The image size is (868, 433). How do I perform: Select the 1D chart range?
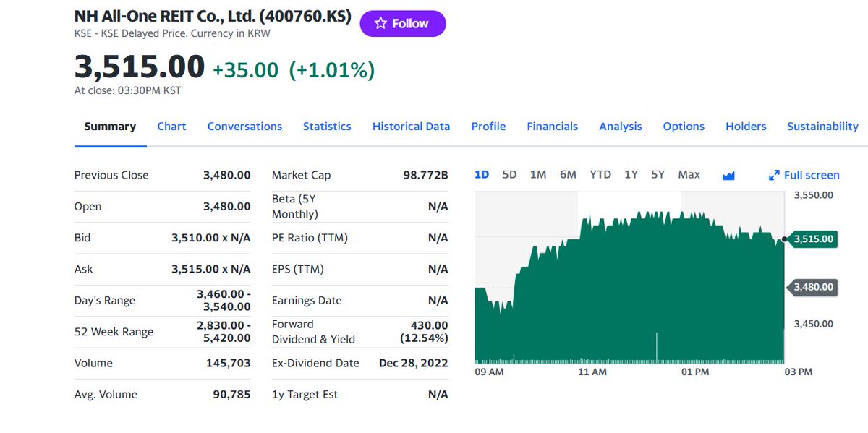(x=482, y=175)
